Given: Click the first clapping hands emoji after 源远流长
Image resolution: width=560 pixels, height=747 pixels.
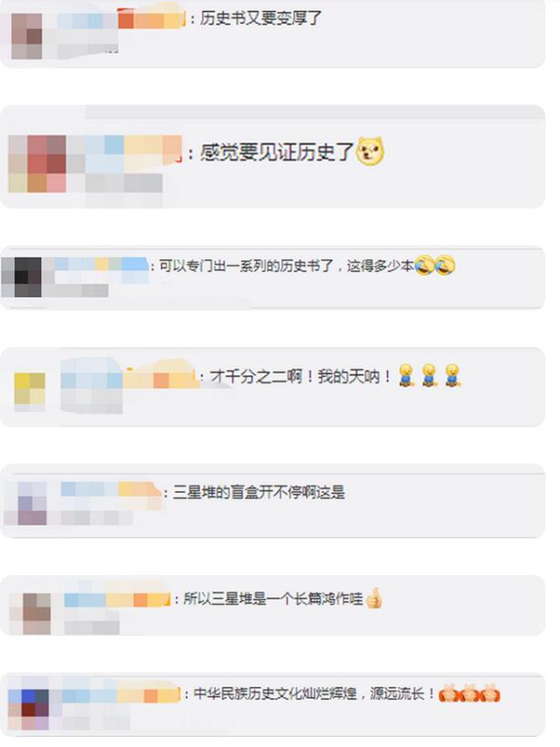Looking at the screenshot, I should click(448, 693).
